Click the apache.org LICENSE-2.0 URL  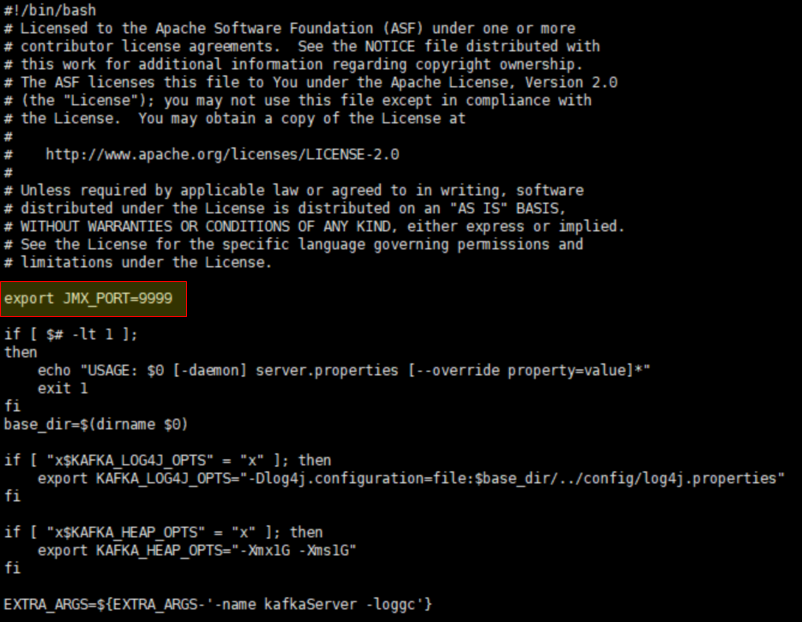pyautogui.click(x=222, y=154)
